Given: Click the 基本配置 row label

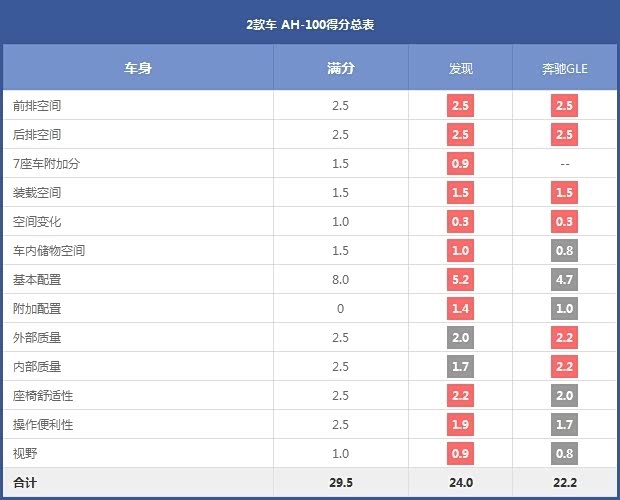Looking at the screenshot, I should point(37,280).
